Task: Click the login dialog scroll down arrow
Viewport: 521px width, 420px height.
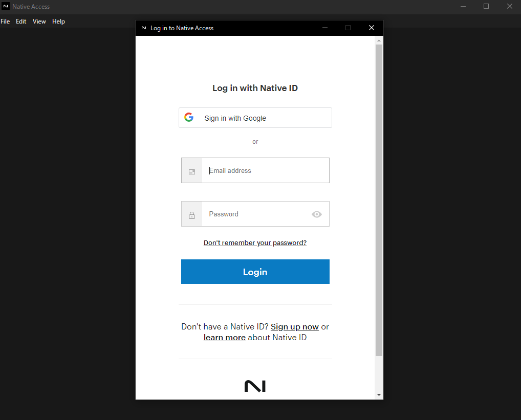Action: pyautogui.click(x=379, y=395)
